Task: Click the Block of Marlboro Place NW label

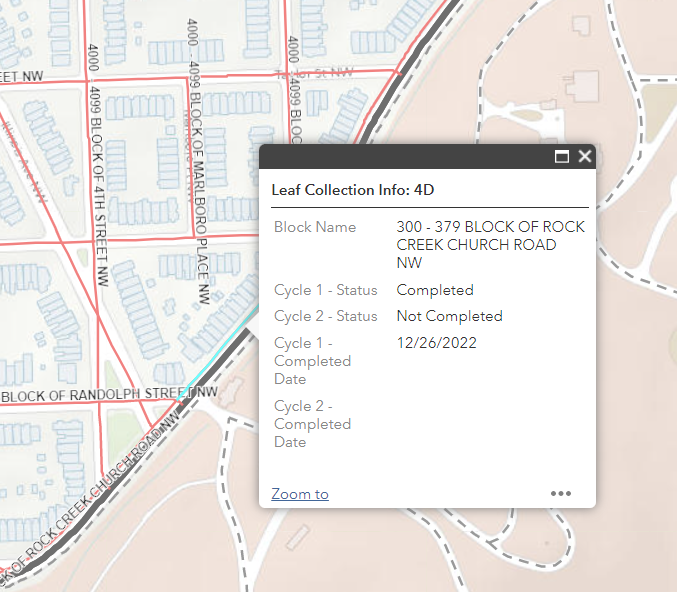Action: [x=198, y=161]
